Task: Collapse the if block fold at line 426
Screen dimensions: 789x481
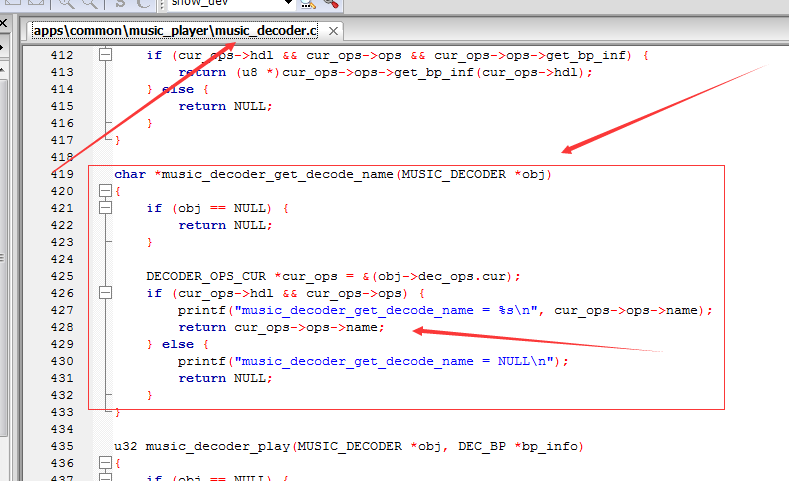Action: (105, 293)
